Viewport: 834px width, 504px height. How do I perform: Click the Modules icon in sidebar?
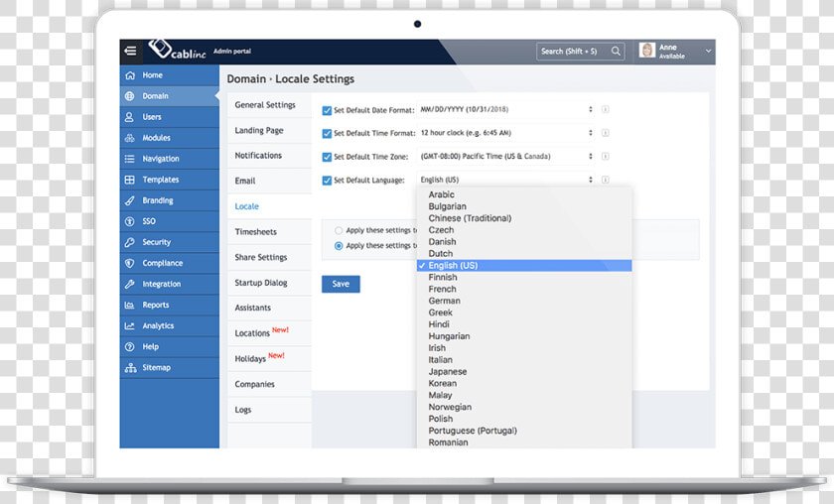click(x=130, y=138)
